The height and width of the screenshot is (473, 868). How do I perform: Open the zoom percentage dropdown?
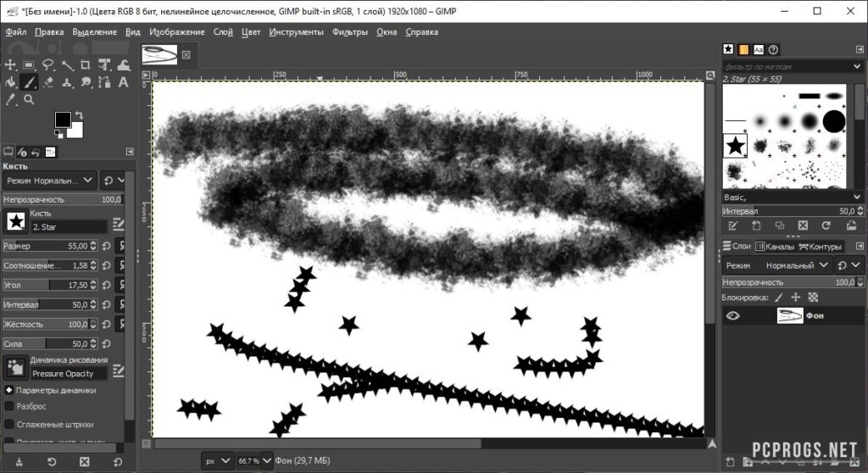(267, 461)
